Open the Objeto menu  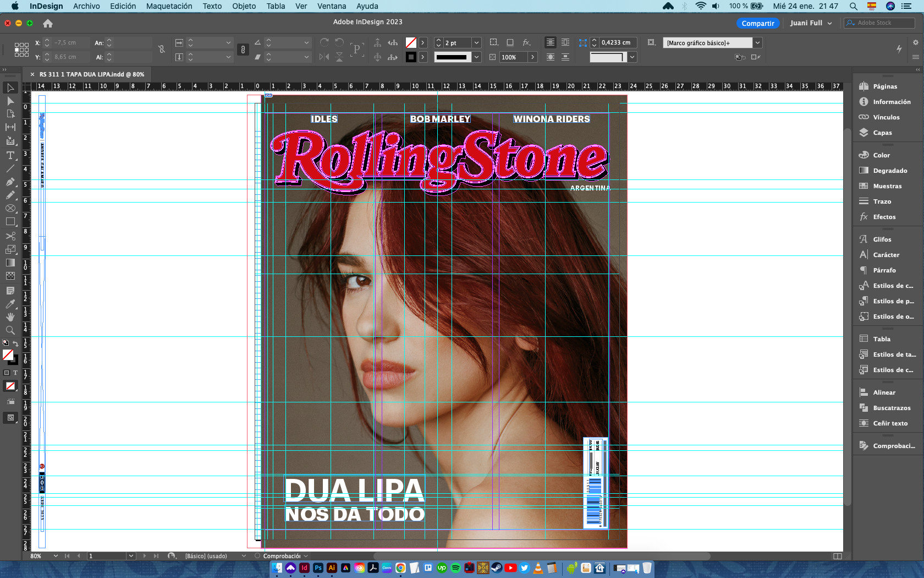(x=244, y=6)
